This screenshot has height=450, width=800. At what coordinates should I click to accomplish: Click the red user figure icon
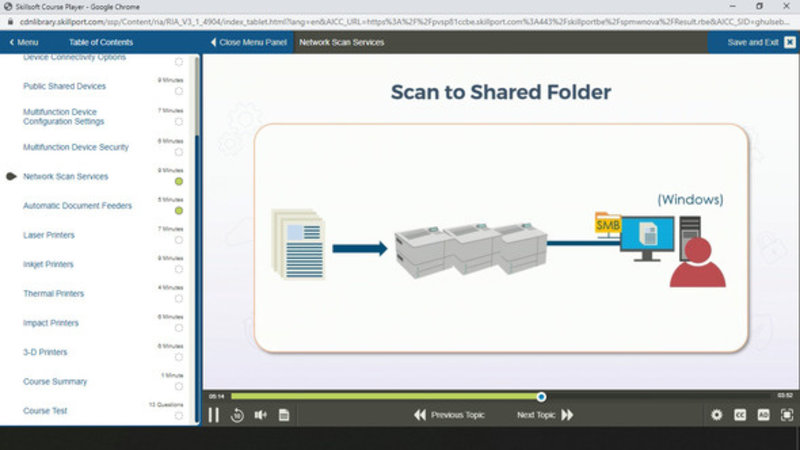[x=697, y=262]
